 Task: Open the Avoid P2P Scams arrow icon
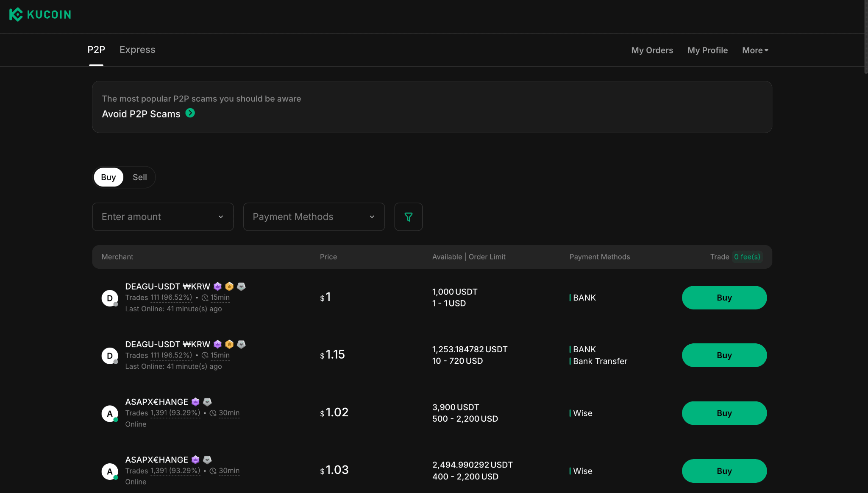[190, 113]
